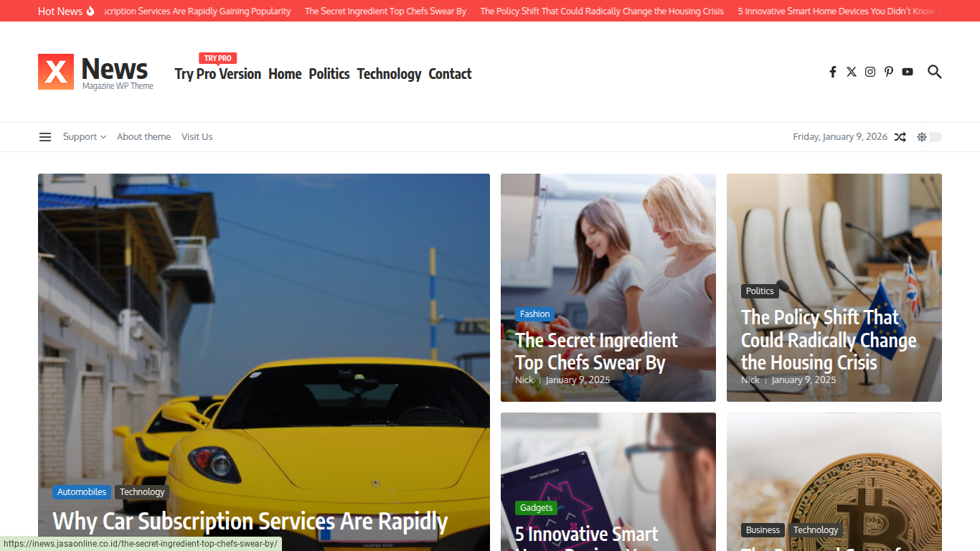Open the Secret Ingredient Top Chefs article thumbnail
The width and height of the screenshot is (980, 551).
tap(608, 288)
